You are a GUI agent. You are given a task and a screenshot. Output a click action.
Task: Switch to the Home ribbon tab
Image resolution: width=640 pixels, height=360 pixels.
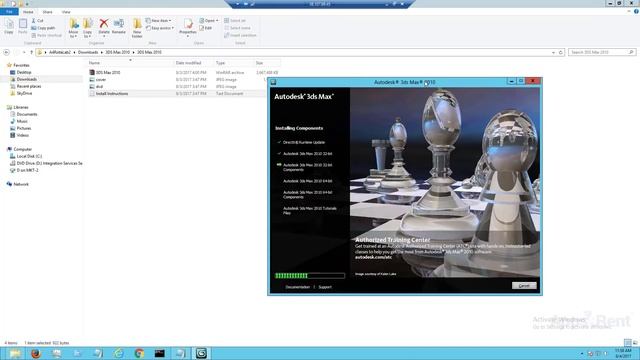tap(28, 12)
